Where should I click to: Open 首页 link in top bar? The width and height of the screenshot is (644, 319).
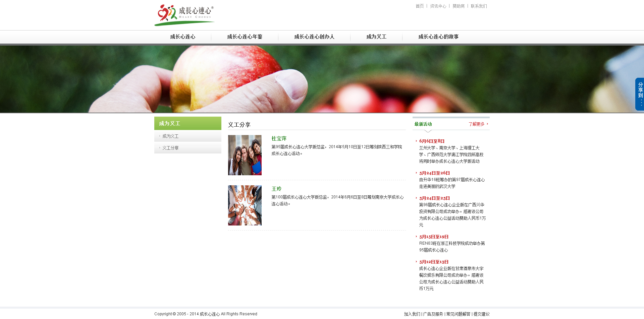[419, 6]
